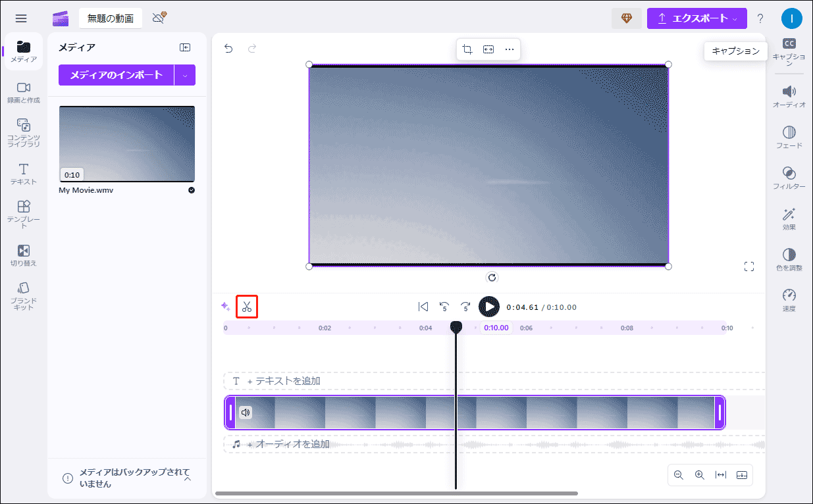Click the cloud sync off icon
The image size is (813, 504).
point(158,18)
